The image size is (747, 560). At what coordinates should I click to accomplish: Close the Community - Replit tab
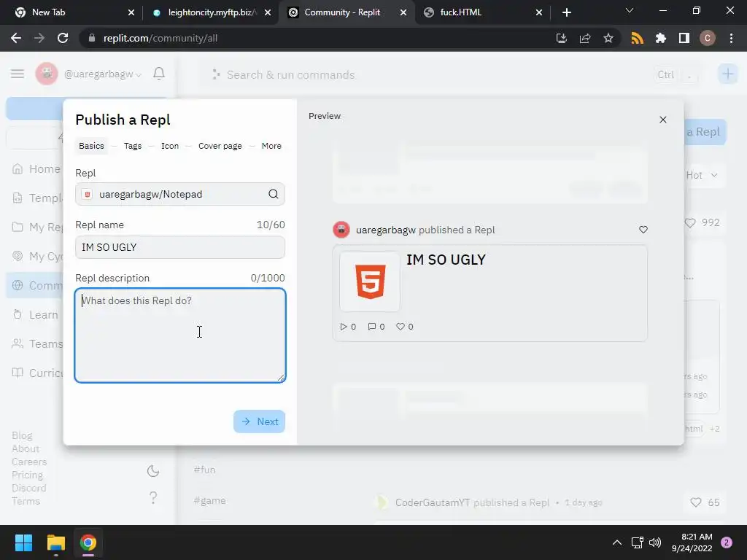coord(403,12)
